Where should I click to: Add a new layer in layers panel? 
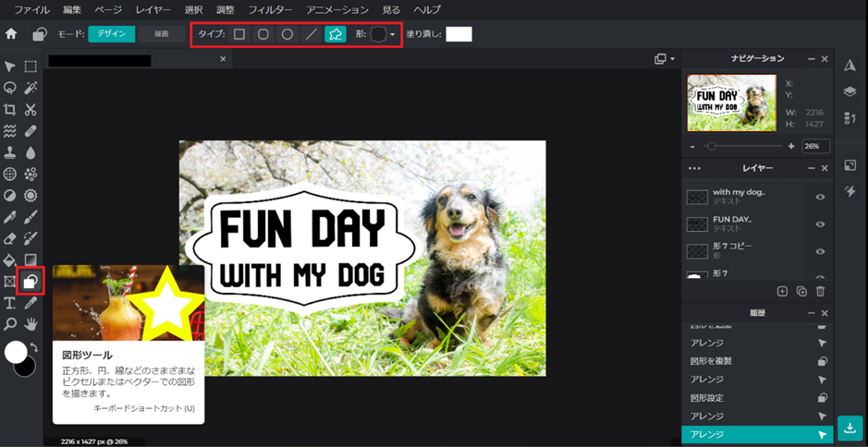782,291
